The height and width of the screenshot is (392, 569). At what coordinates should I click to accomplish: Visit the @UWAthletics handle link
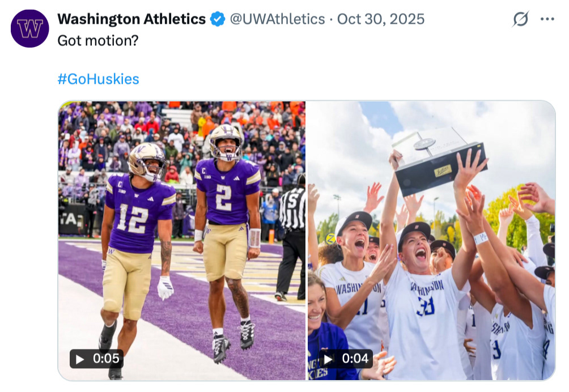click(277, 19)
